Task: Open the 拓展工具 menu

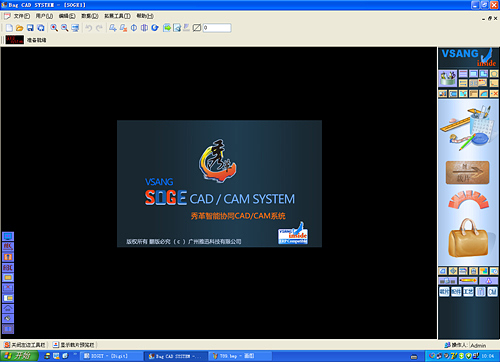Action: tap(117, 16)
